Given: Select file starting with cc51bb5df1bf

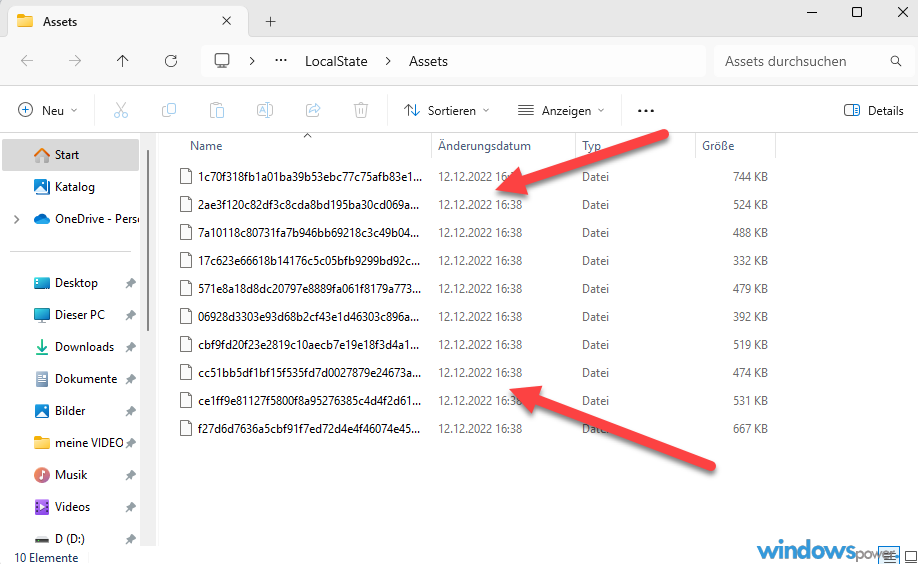Looking at the screenshot, I should [309, 373].
